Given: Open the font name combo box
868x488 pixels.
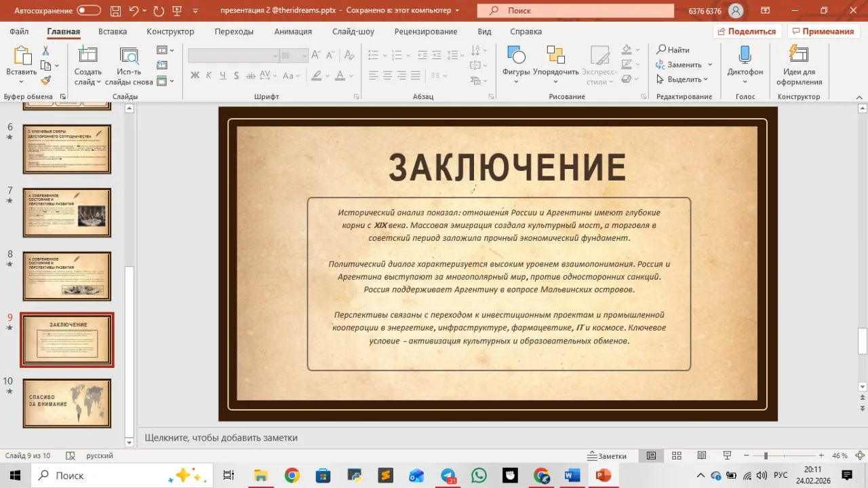Looking at the screenshot, I should [233, 56].
